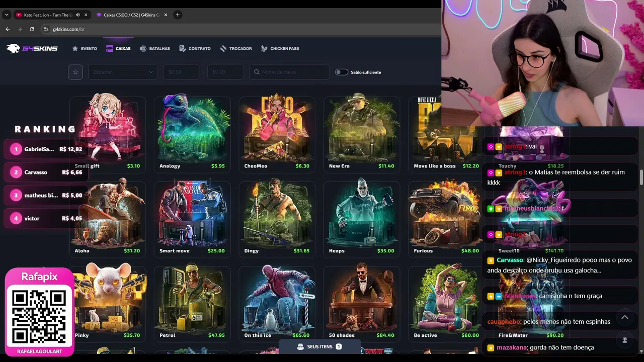Click the minimum price field

coord(181,72)
